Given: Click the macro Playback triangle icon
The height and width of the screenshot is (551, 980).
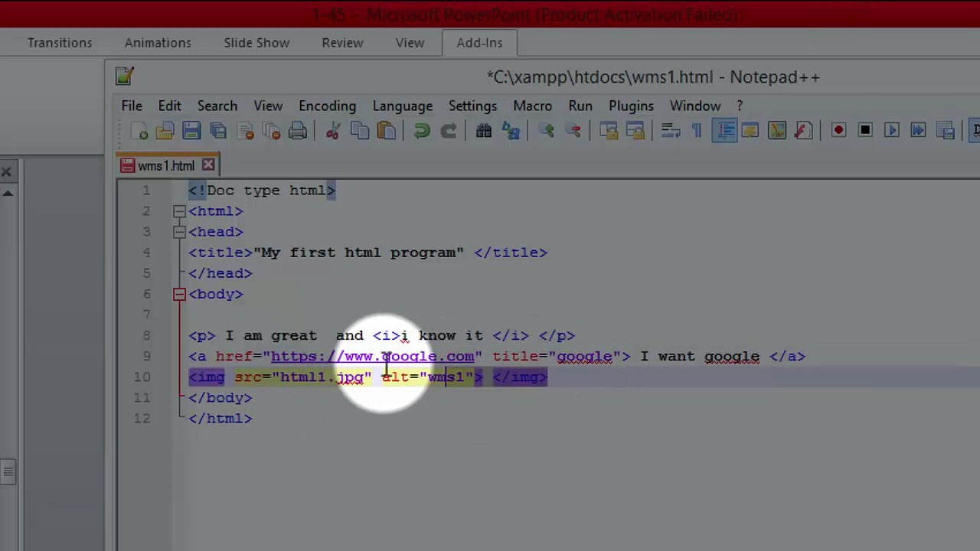Looking at the screenshot, I should 891,131.
